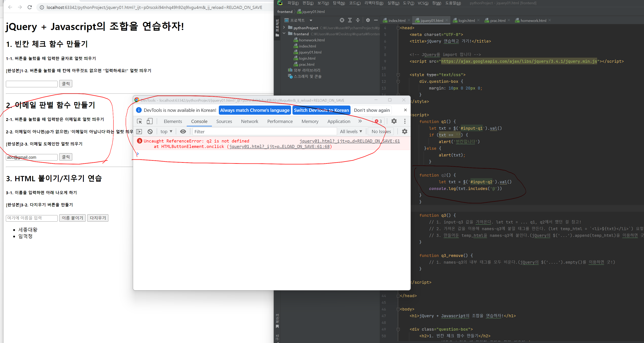
Task: Open DevTools three-dot customize menu
Action: 405,121
